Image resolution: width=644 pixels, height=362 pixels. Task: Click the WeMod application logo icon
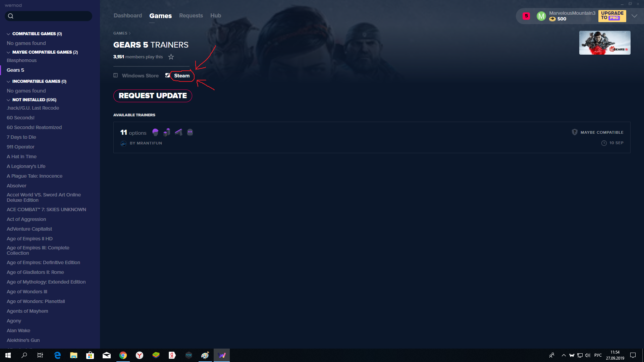pos(222,355)
